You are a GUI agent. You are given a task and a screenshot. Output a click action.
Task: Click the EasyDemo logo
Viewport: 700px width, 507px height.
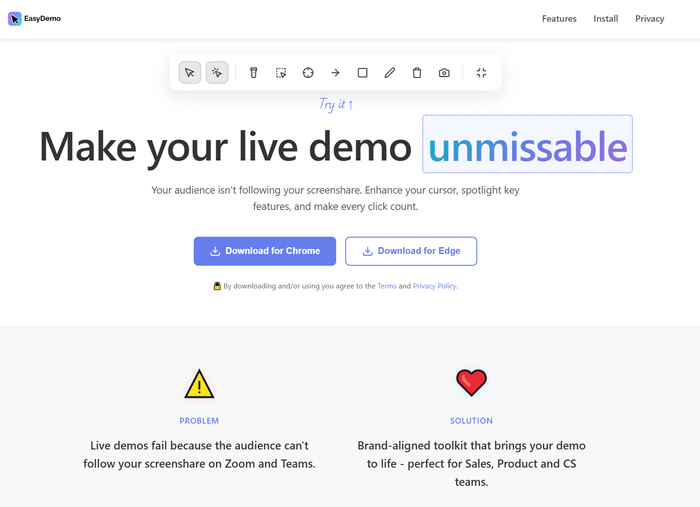[35, 19]
